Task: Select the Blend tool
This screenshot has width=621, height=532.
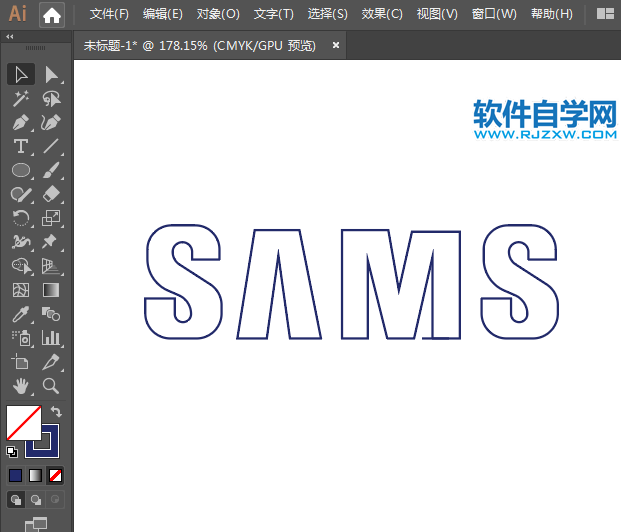Action: [51, 314]
